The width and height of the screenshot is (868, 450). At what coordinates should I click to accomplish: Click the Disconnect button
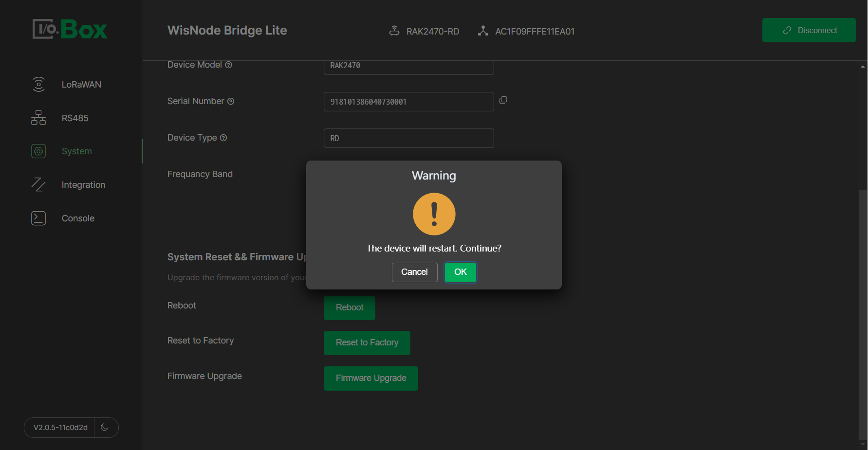coord(809,30)
